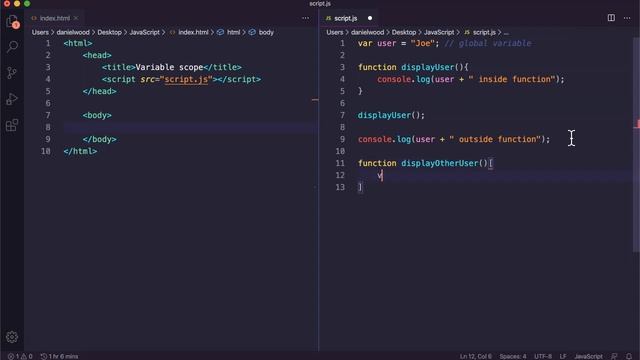Change file encoding UTF-8
This screenshot has width=640, height=360.
click(x=543, y=356)
